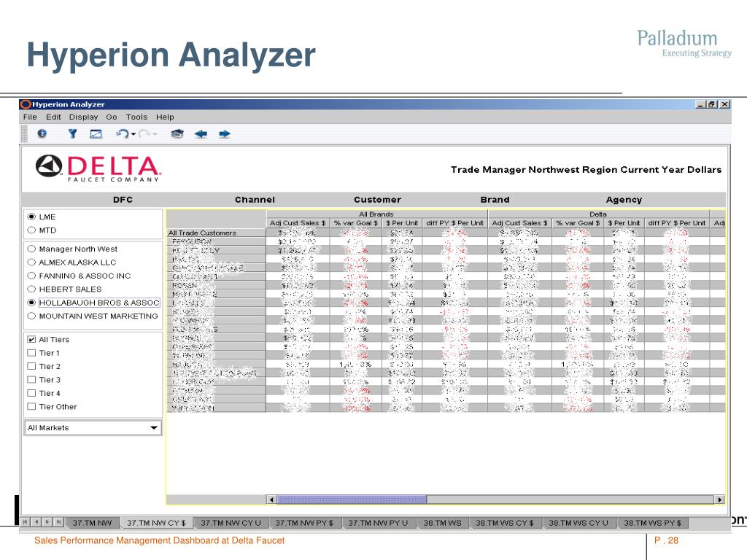Jump to first sheet tab button
Viewport: 747px width, 560px height.
point(26,521)
